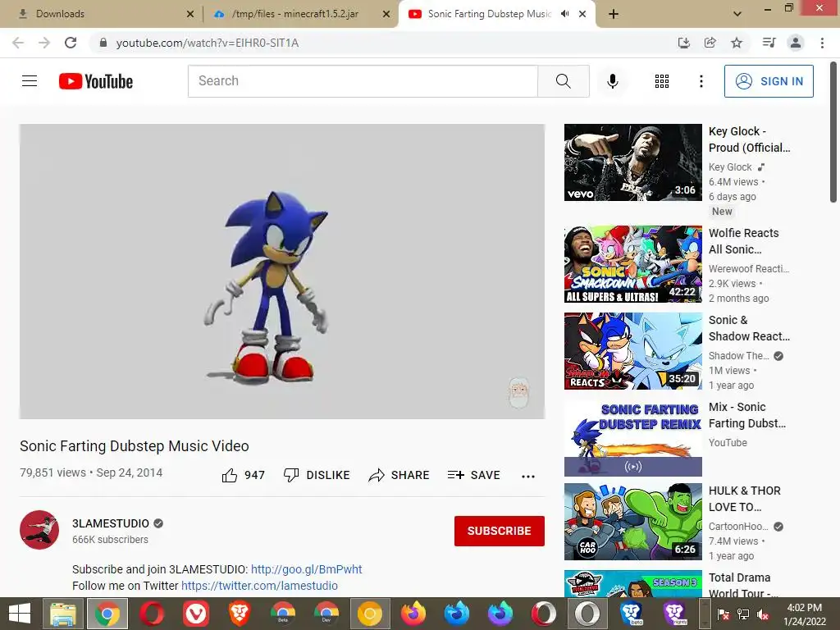This screenshot has height=630, width=840.
Task: Click the channel watermark in video corner
Action: [x=518, y=393]
